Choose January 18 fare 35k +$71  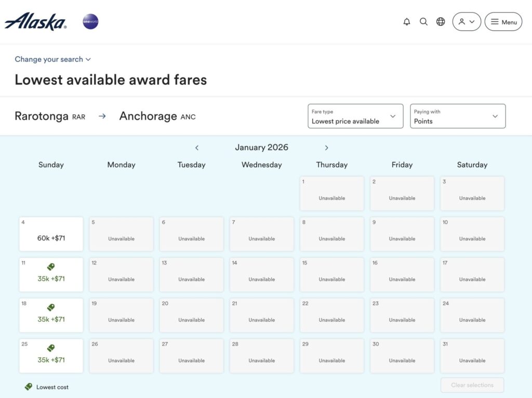click(x=51, y=315)
